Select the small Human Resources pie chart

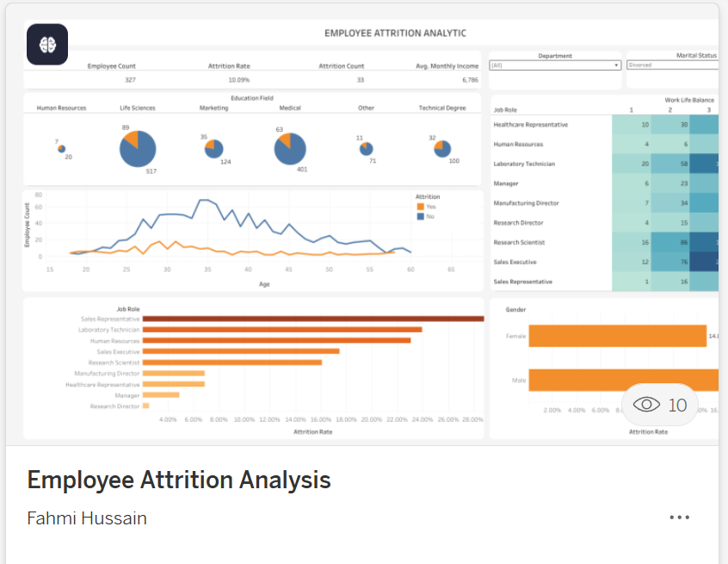[x=61, y=149]
